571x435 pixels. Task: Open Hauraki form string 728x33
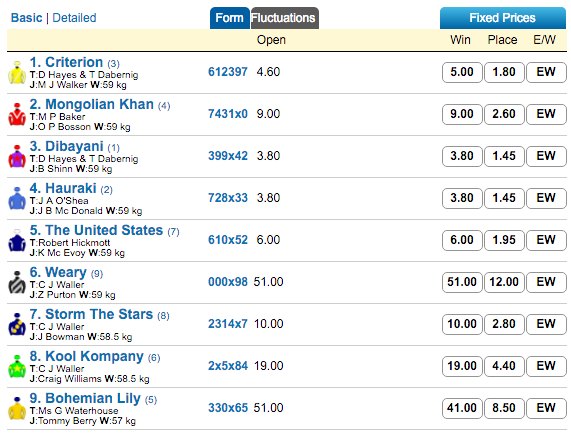point(228,198)
